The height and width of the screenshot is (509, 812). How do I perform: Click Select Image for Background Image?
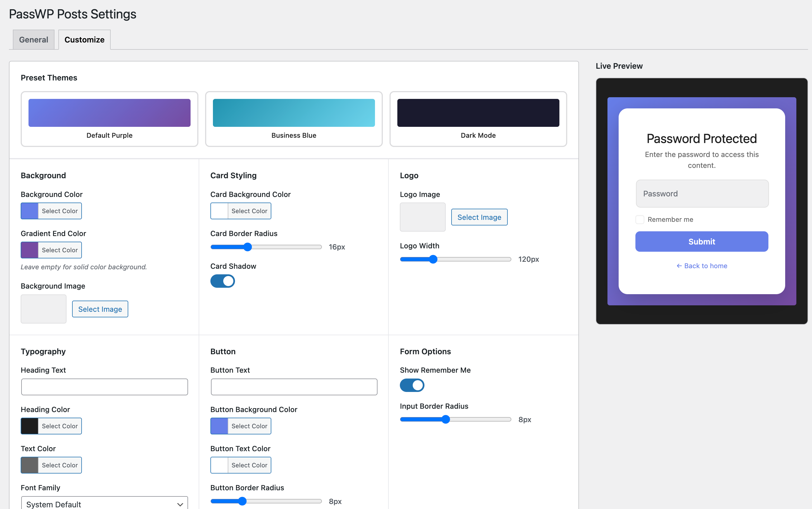(100, 309)
